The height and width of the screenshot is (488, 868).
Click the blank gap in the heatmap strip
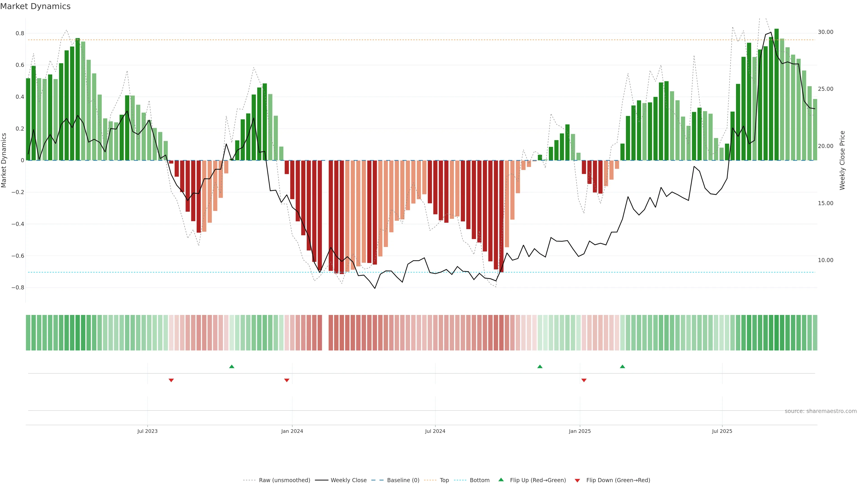click(x=325, y=333)
